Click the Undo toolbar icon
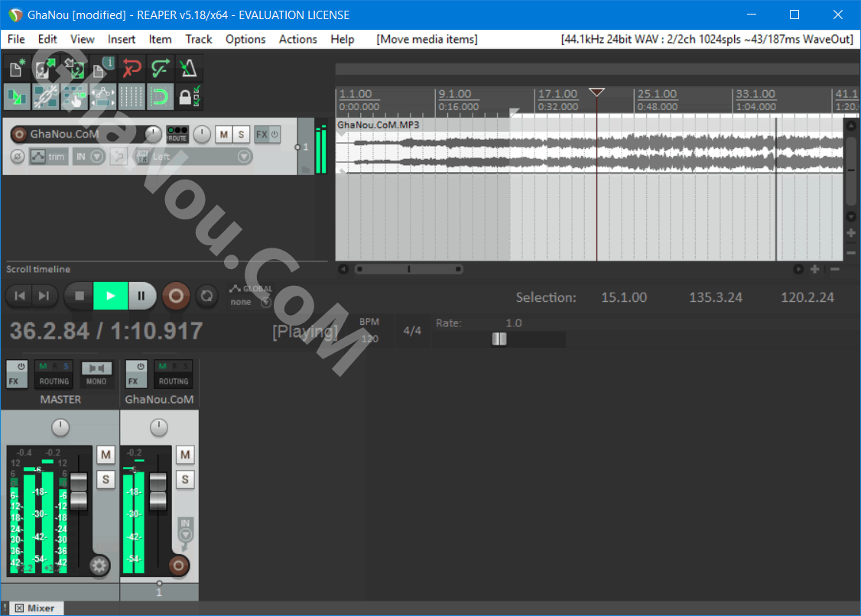 click(x=132, y=69)
